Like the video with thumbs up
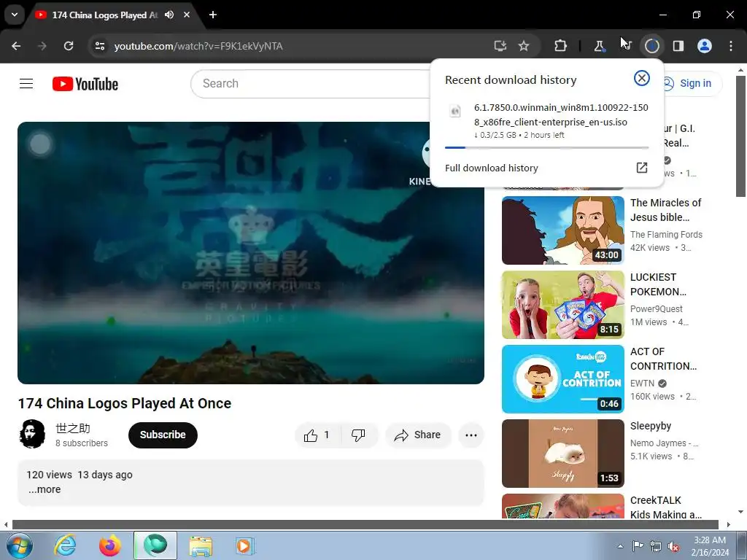 (318, 435)
